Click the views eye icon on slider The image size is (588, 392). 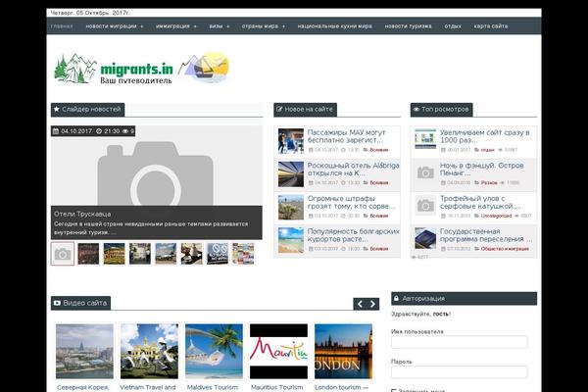point(125,131)
